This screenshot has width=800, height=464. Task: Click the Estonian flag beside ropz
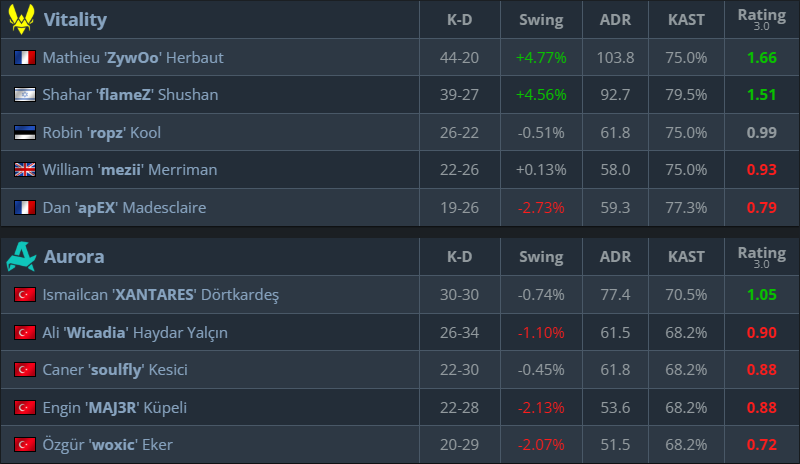[x=25, y=133]
